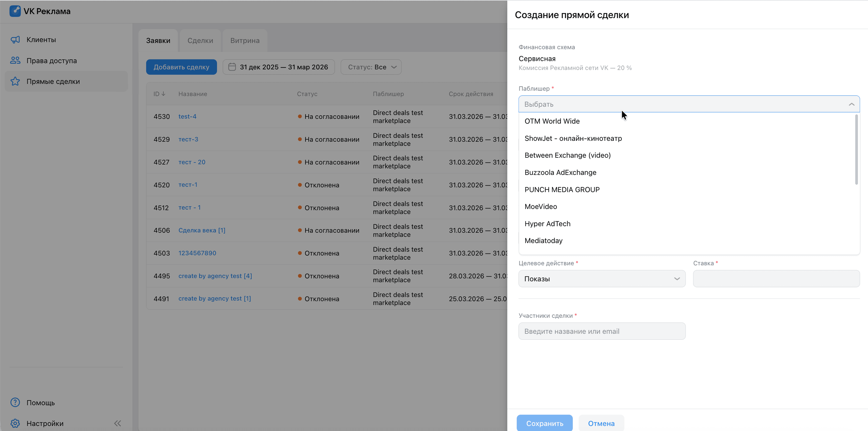868x431 pixels.
Task: Click the Сохранить button
Action: coord(544,423)
